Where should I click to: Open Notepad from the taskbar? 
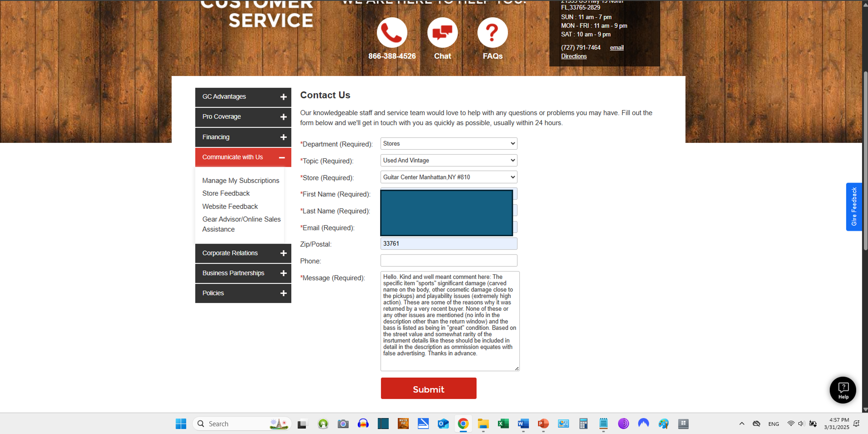(603, 424)
